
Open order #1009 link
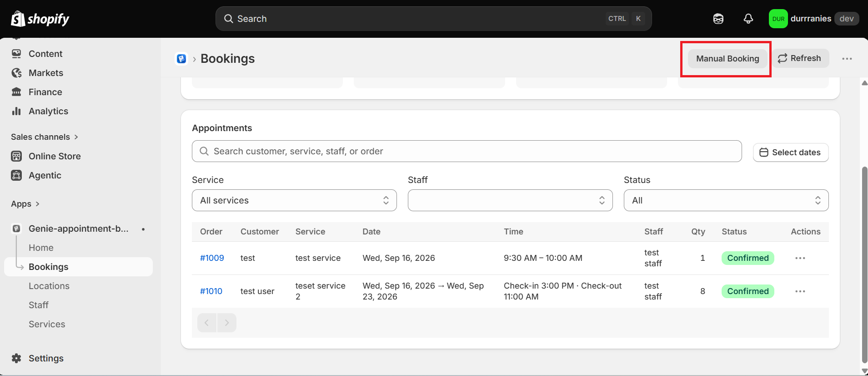point(212,258)
